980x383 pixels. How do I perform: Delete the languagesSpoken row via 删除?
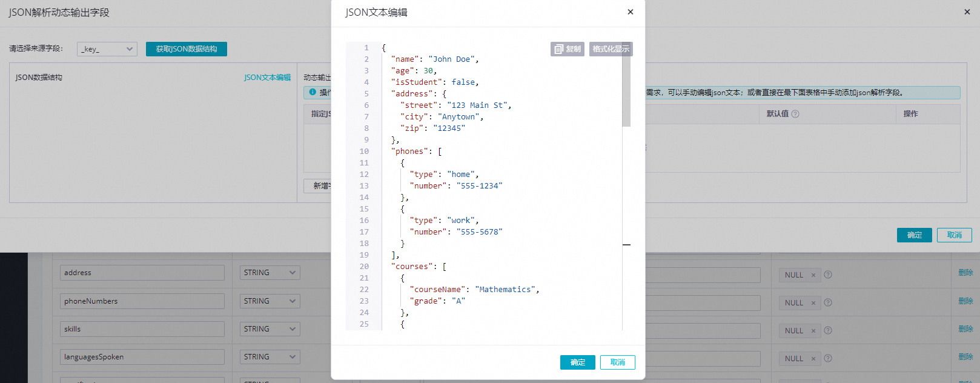coord(965,356)
